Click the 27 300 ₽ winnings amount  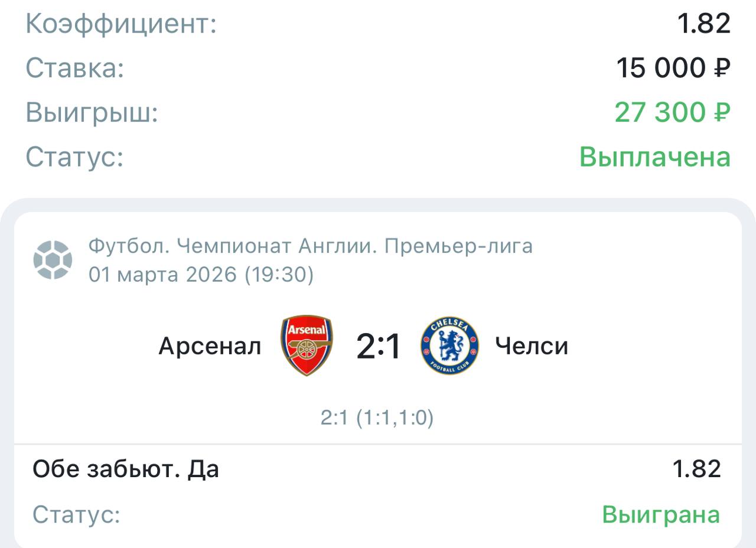click(673, 112)
